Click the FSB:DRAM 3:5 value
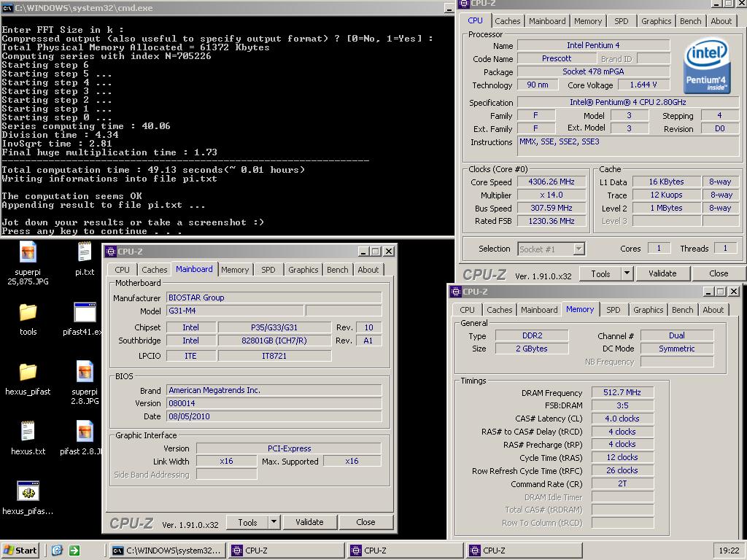This screenshot has height=560, width=747. pos(622,405)
